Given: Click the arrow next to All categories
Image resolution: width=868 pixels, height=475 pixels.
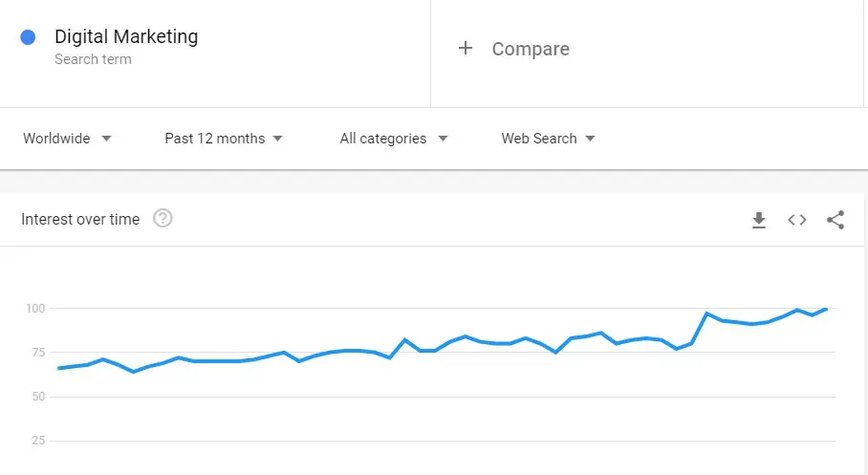Looking at the screenshot, I should [x=443, y=139].
